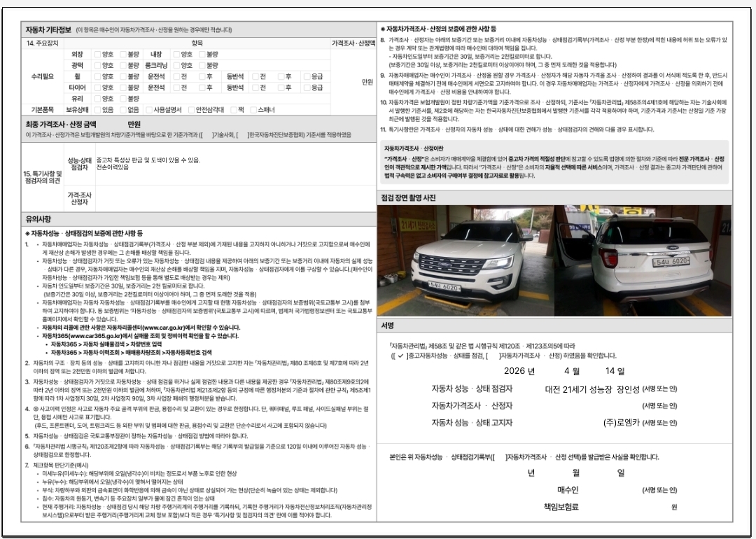Tick 타이어 row 동반석 전 checkbox
The height and width of the screenshot is (539, 756).
tap(255, 87)
